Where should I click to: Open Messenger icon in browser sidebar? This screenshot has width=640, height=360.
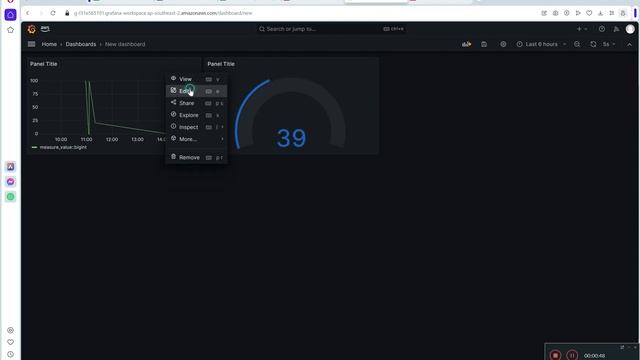tap(11, 182)
